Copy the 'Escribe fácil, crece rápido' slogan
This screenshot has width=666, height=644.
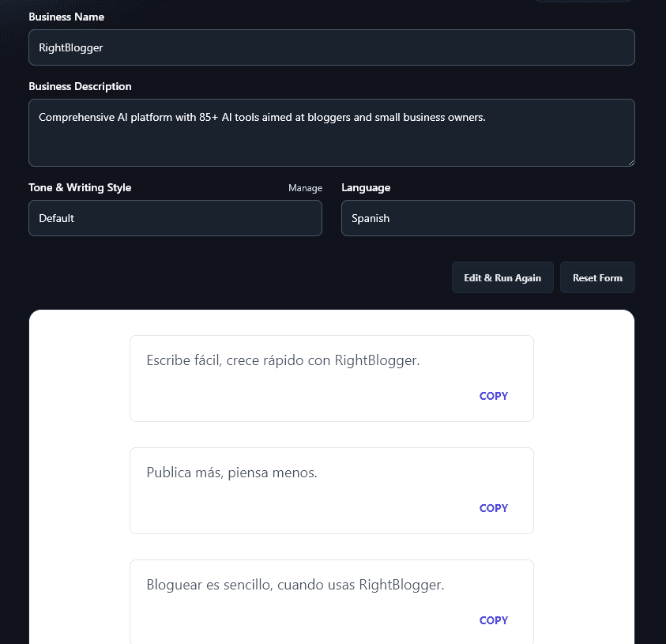click(493, 396)
